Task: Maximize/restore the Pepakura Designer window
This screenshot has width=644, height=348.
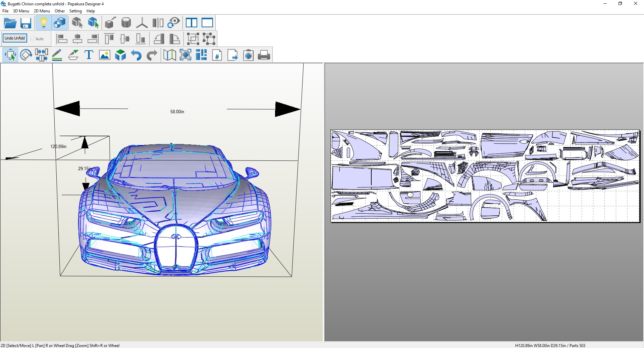Action: 620,4
